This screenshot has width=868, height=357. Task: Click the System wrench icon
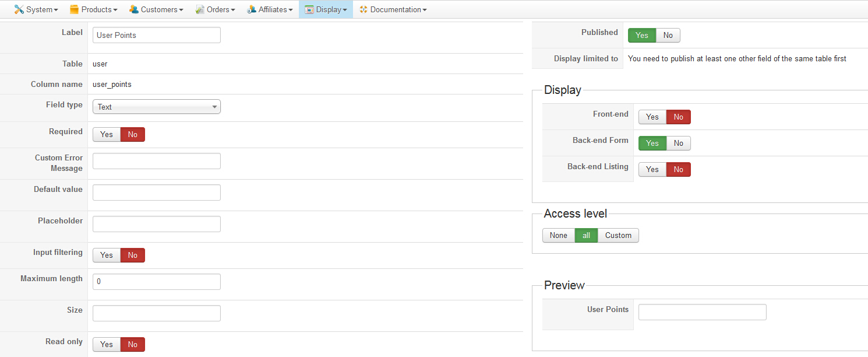click(19, 9)
